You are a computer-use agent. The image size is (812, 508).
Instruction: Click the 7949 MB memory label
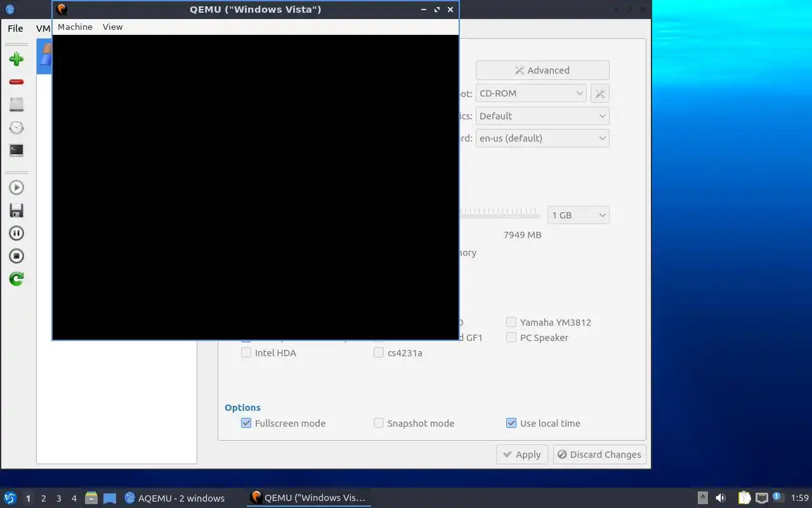522,235
